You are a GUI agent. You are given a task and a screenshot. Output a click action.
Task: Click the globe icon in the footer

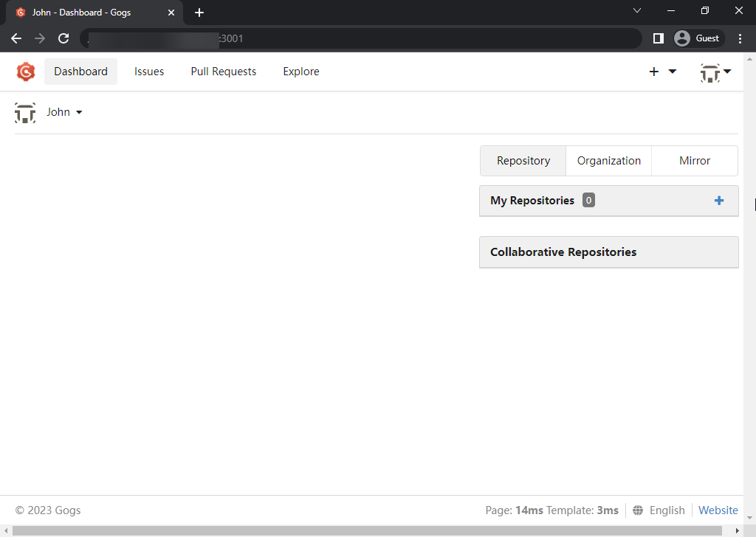637,510
